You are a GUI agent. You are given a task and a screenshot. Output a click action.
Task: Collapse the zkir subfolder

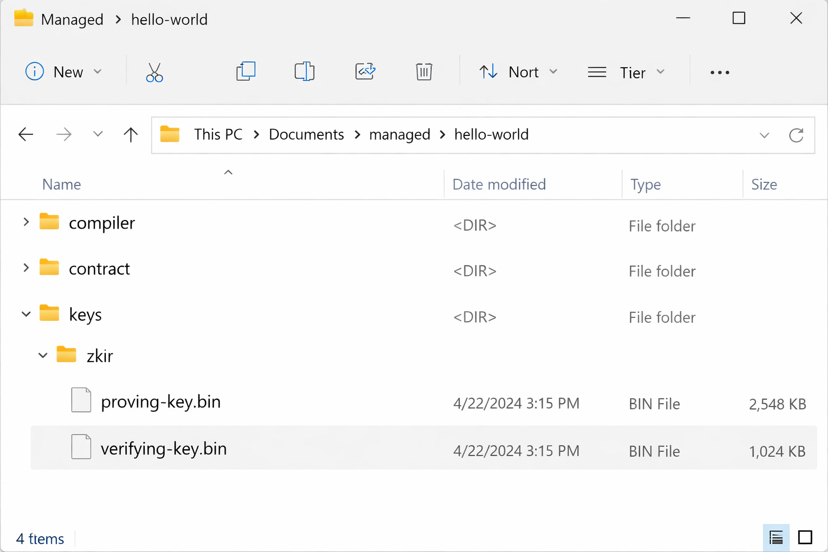tap(43, 356)
